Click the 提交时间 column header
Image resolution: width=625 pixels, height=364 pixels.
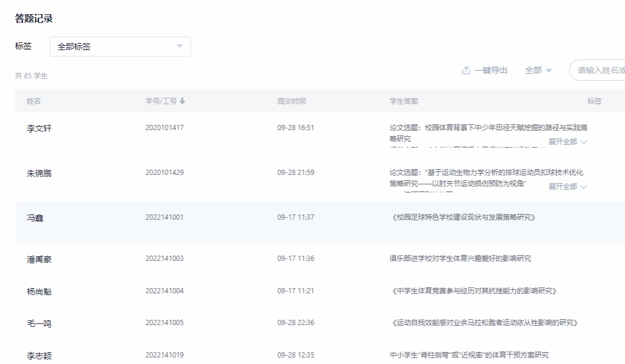pos(291,101)
